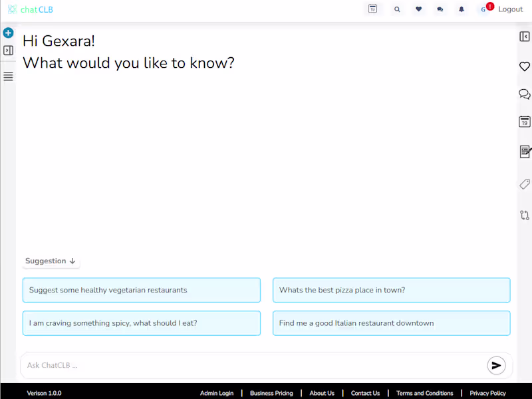Open favorites heart in top navbar
The image size is (532, 399).
point(419,9)
